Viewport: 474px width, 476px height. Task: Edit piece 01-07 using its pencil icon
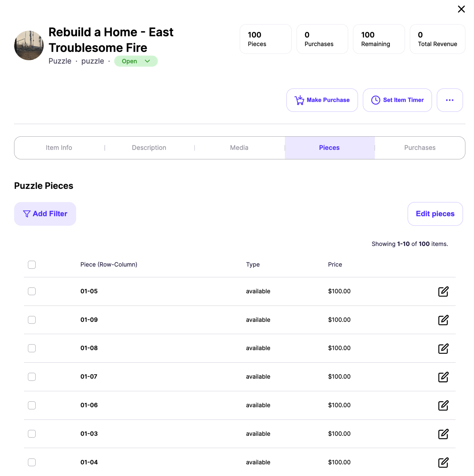click(x=443, y=377)
